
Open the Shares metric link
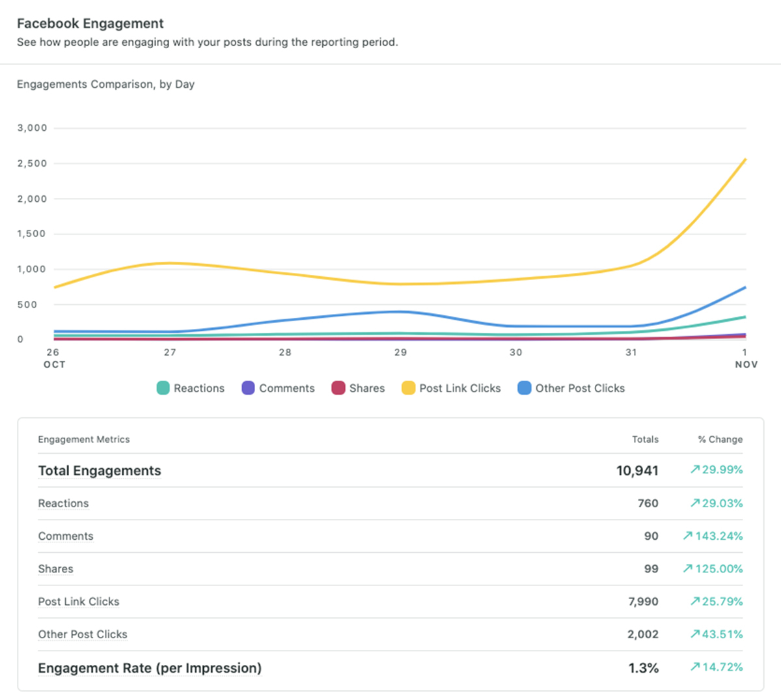pyautogui.click(x=55, y=568)
